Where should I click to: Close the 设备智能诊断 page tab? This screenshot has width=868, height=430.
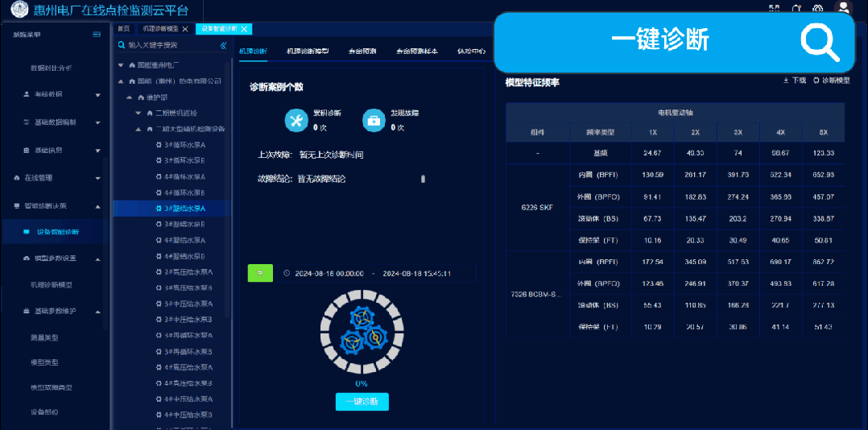pos(245,29)
